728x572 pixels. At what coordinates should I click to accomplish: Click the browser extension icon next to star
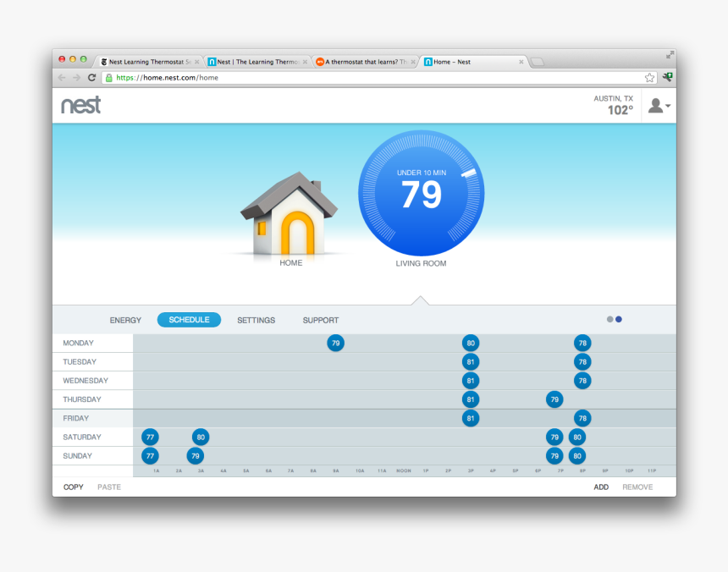point(668,77)
